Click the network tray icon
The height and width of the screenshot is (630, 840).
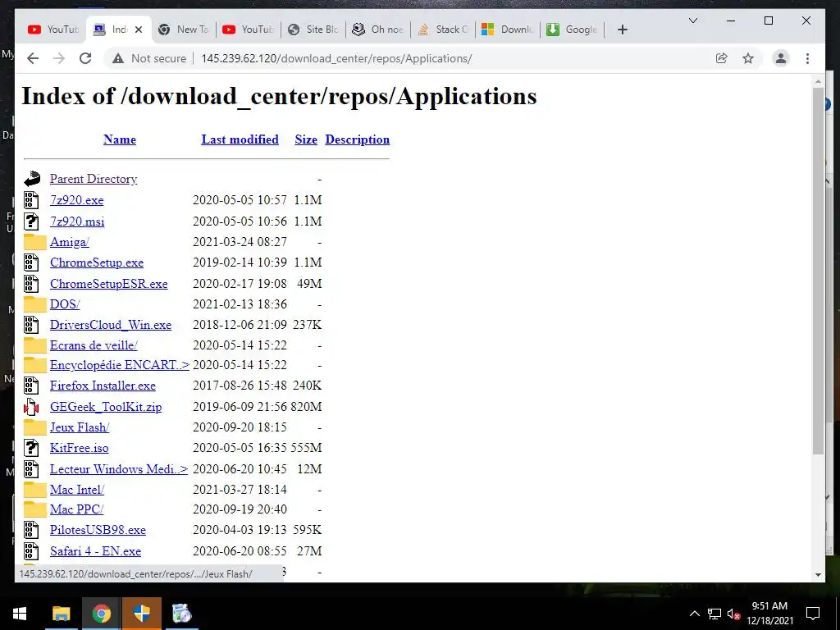pos(714,614)
